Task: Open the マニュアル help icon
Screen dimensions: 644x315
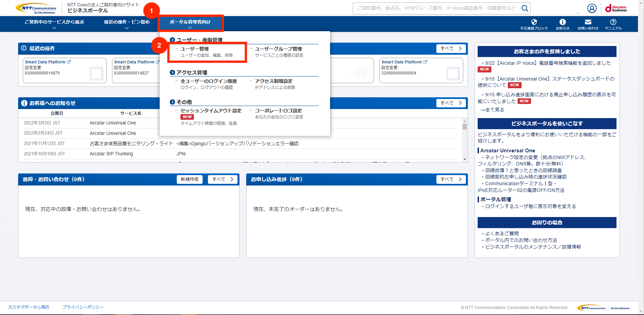Action: (613, 24)
